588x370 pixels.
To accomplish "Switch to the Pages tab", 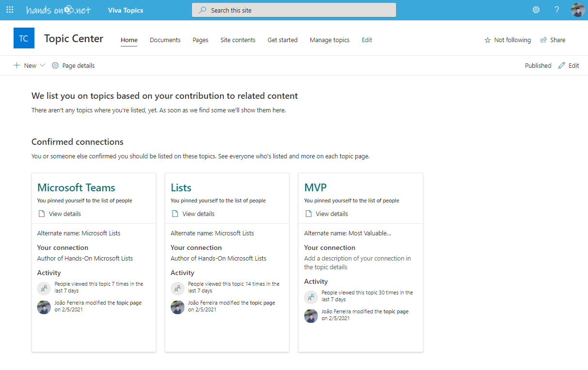I will coord(200,40).
